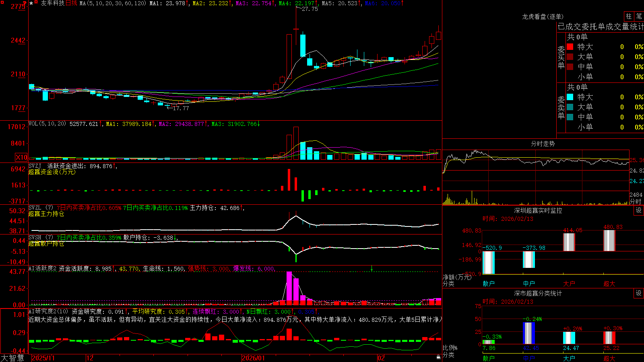Click the 超大 bar labeled 480.83

[x=609, y=241]
